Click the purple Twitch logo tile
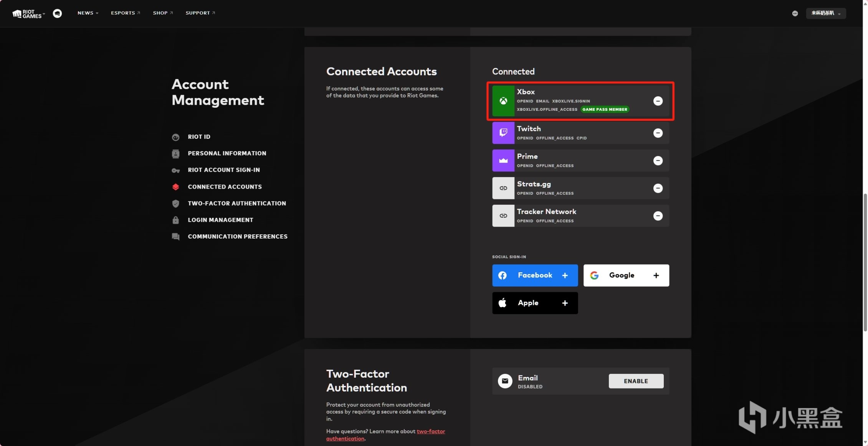 coord(503,133)
